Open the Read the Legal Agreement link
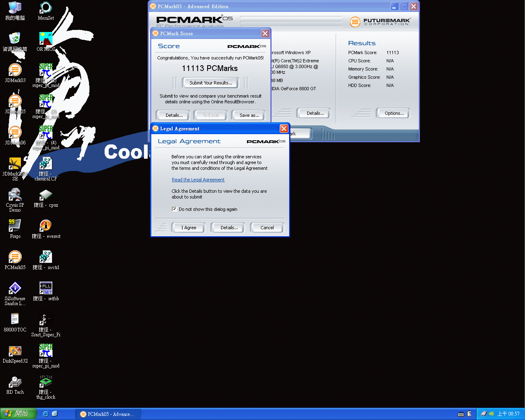Image resolution: width=525 pixels, height=420 pixels. tap(198, 180)
